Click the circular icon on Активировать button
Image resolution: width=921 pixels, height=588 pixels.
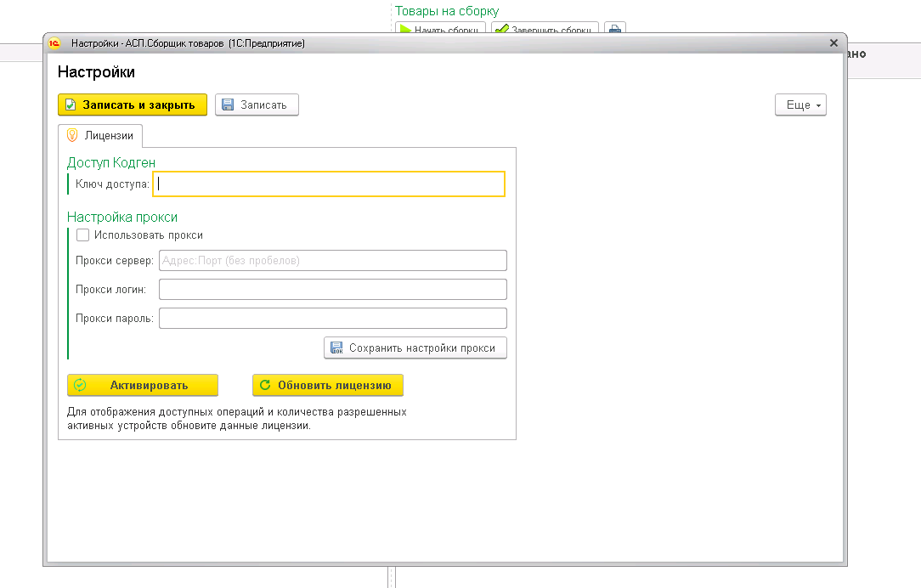tap(81, 385)
